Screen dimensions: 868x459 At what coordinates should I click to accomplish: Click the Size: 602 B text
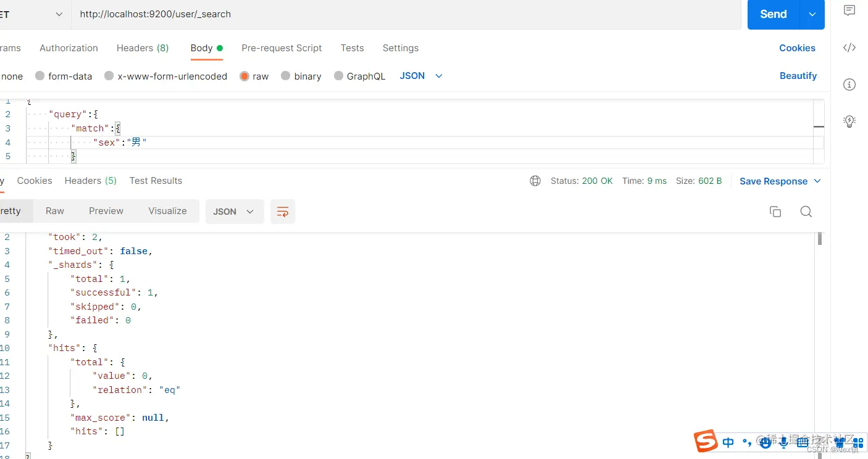tap(699, 181)
